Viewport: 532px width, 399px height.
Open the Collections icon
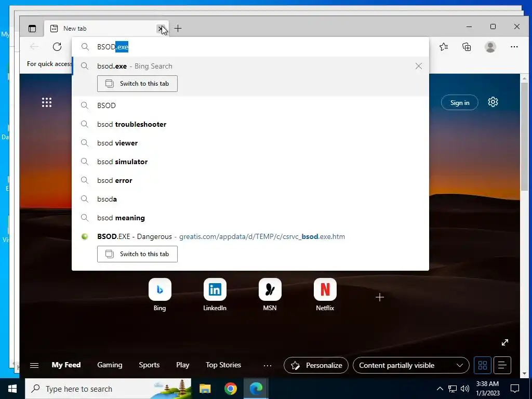click(467, 46)
